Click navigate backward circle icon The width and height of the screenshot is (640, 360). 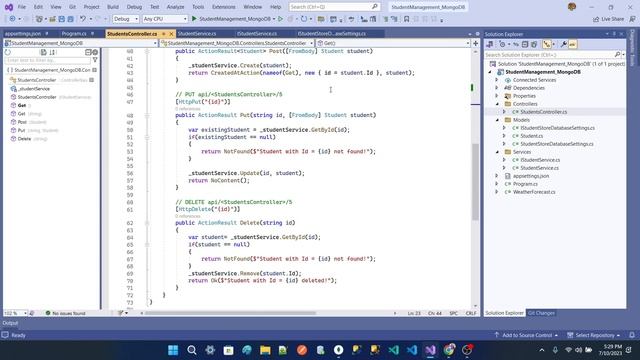point(12,19)
